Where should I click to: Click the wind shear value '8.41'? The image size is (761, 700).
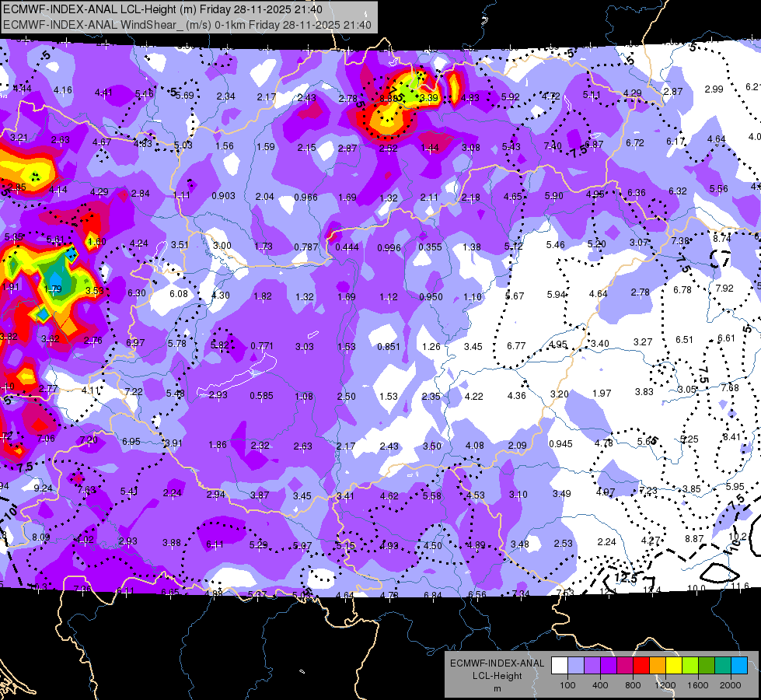coord(731,436)
